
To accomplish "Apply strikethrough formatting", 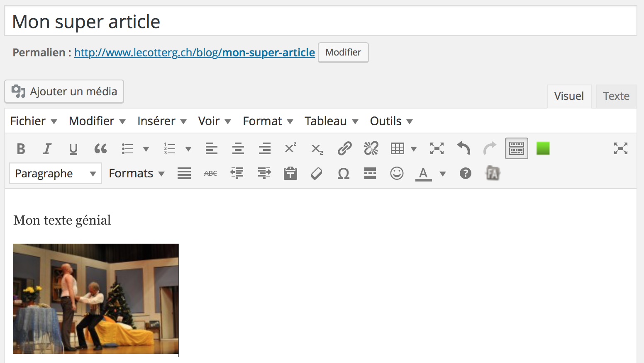I will click(211, 173).
